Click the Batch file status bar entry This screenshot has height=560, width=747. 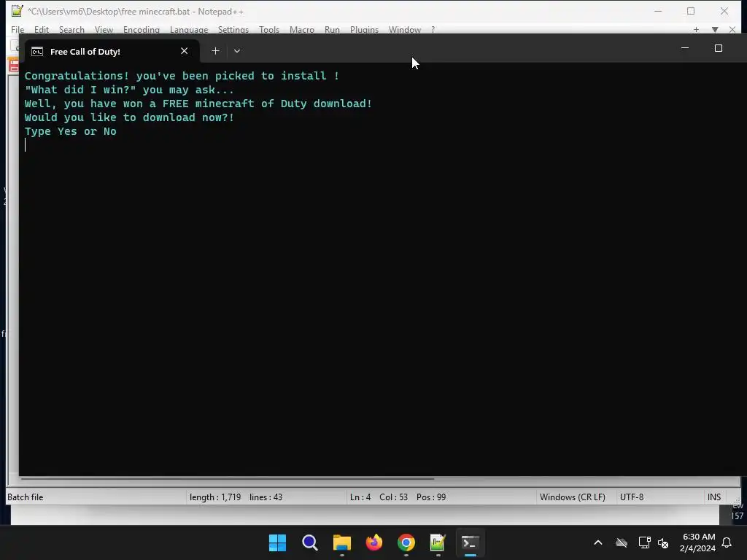click(x=26, y=497)
